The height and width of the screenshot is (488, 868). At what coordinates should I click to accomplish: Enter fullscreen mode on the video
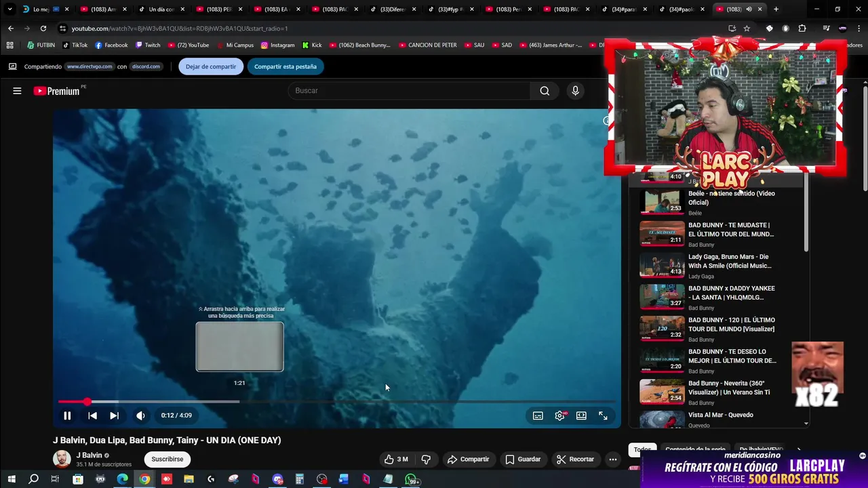pos(603,415)
